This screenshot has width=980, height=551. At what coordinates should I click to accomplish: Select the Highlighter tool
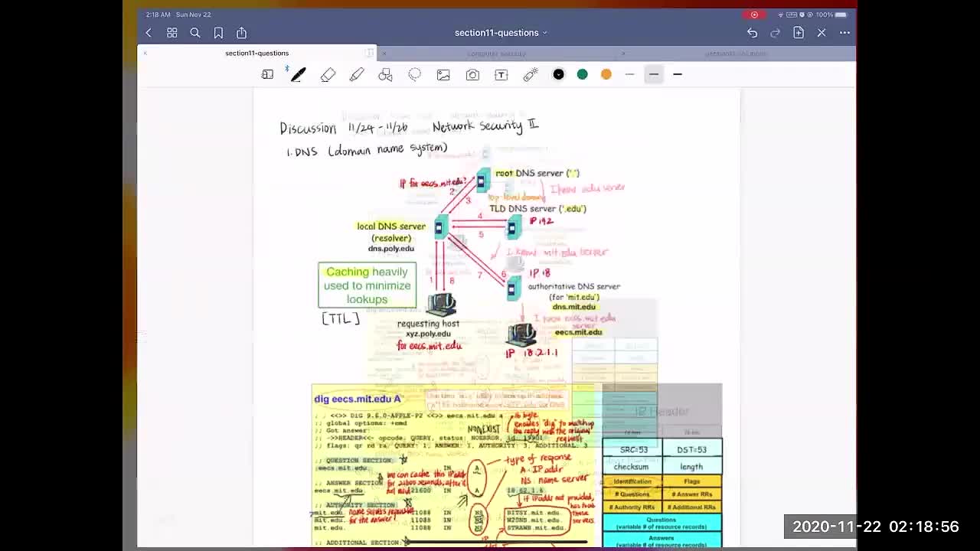click(357, 74)
